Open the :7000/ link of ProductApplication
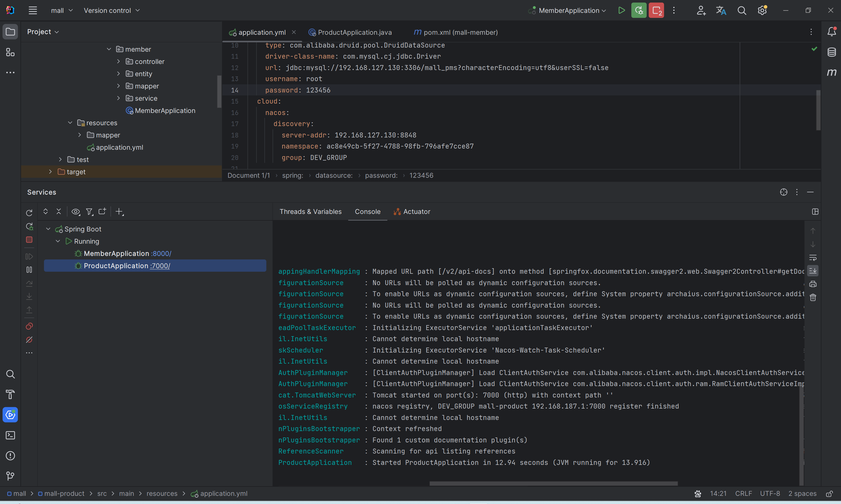 (160, 266)
